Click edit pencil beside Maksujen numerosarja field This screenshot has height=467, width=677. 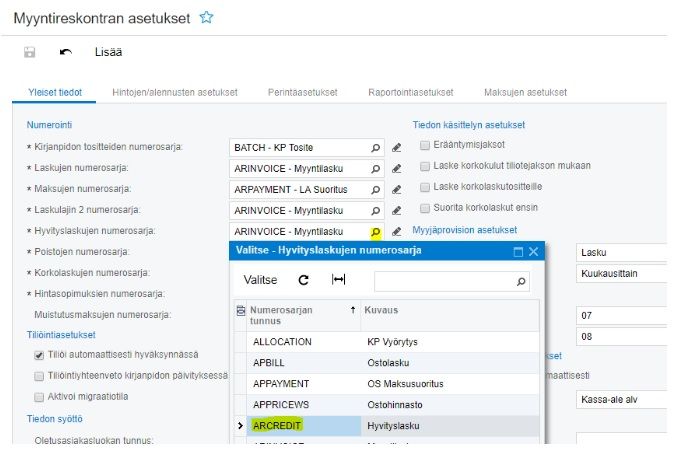pyautogui.click(x=397, y=189)
